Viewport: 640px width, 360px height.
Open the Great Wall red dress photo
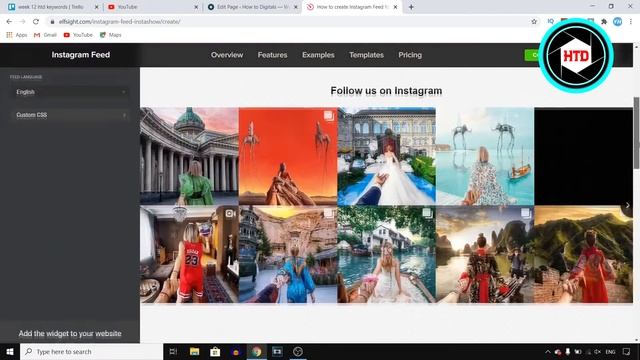(584, 254)
